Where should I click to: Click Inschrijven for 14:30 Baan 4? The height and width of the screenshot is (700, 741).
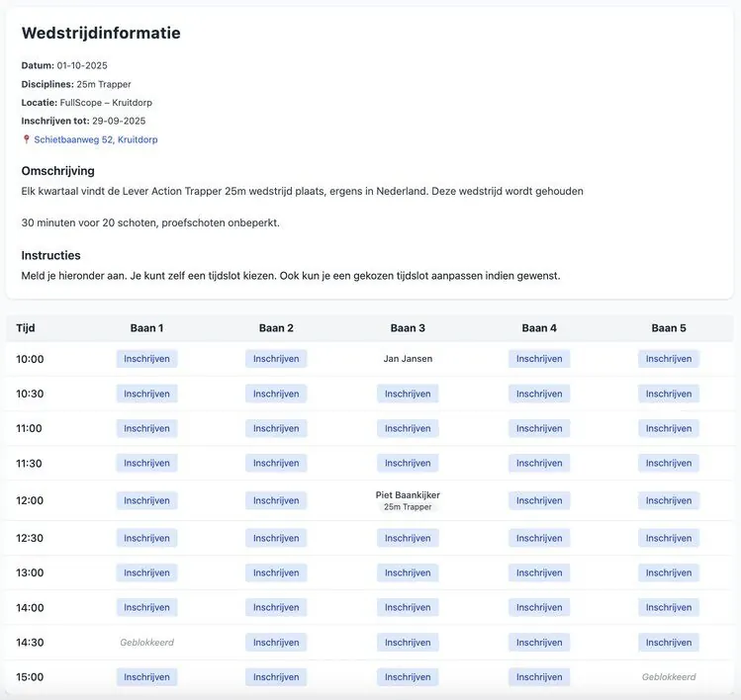[x=539, y=643]
